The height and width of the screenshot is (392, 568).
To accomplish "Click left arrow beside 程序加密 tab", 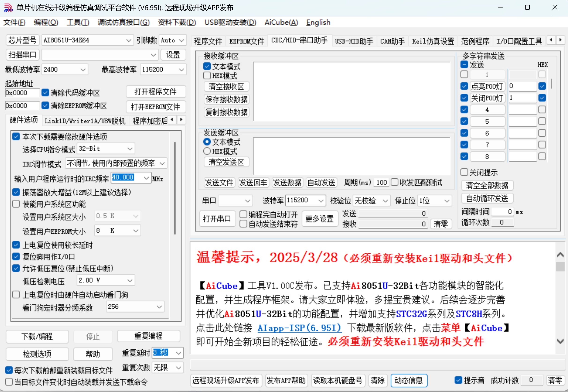I will [x=172, y=120].
